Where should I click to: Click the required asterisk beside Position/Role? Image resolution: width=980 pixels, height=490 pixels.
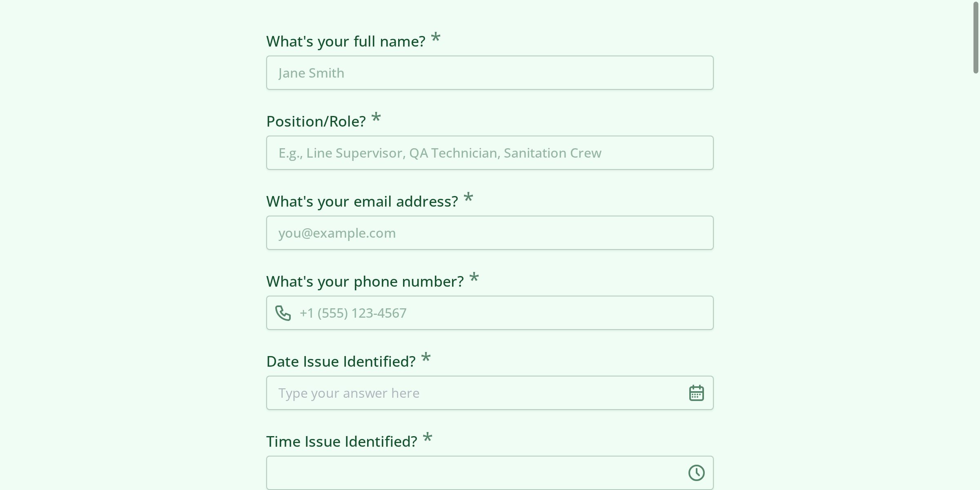pyautogui.click(x=376, y=118)
